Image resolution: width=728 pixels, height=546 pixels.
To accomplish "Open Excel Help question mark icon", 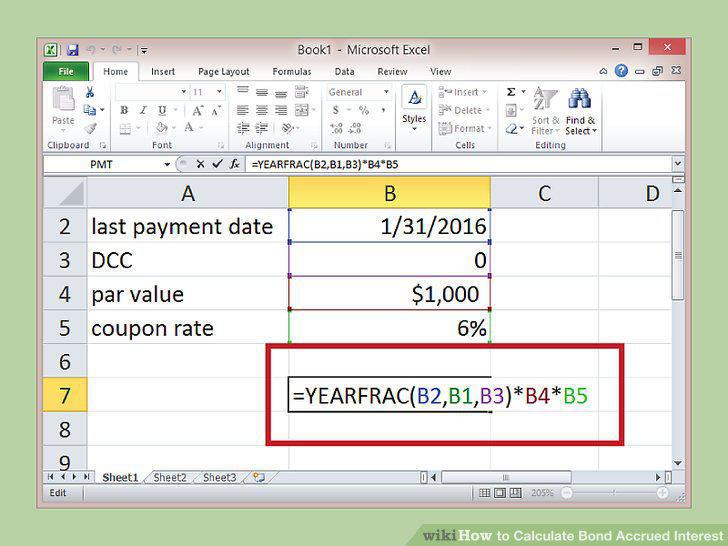I will [621, 71].
